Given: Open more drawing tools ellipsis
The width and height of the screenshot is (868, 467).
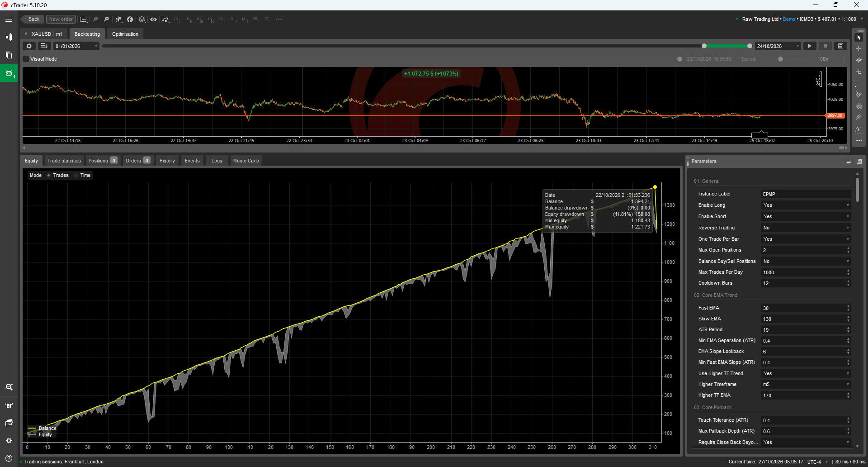Looking at the screenshot, I should pyautogui.click(x=859, y=141).
